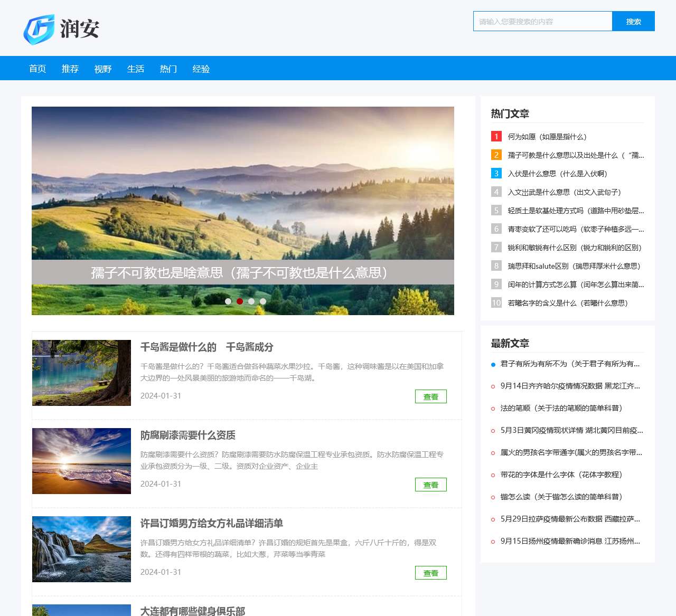
Task: Open hot article 青枣变软了还可以吃吗
Action: tap(576, 229)
